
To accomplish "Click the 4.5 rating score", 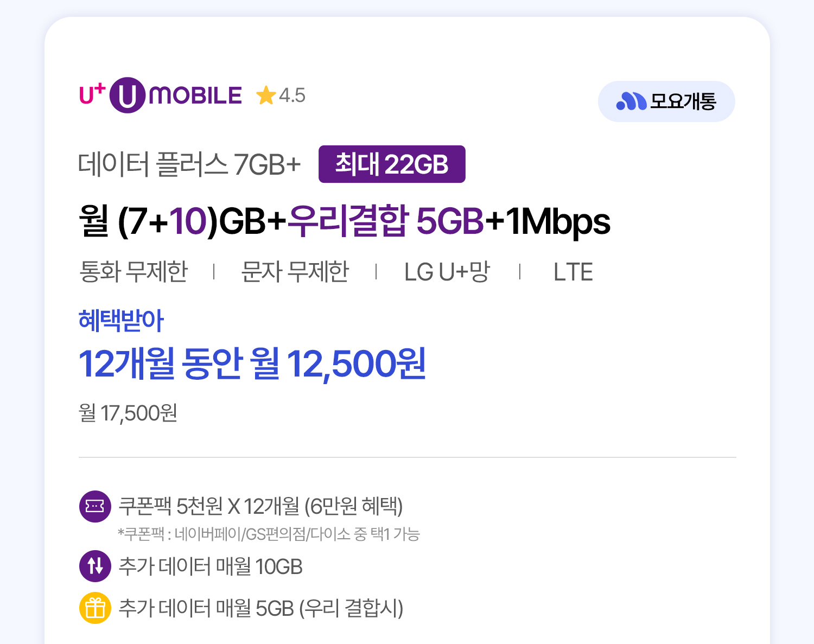I will pyautogui.click(x=292, y=96).
